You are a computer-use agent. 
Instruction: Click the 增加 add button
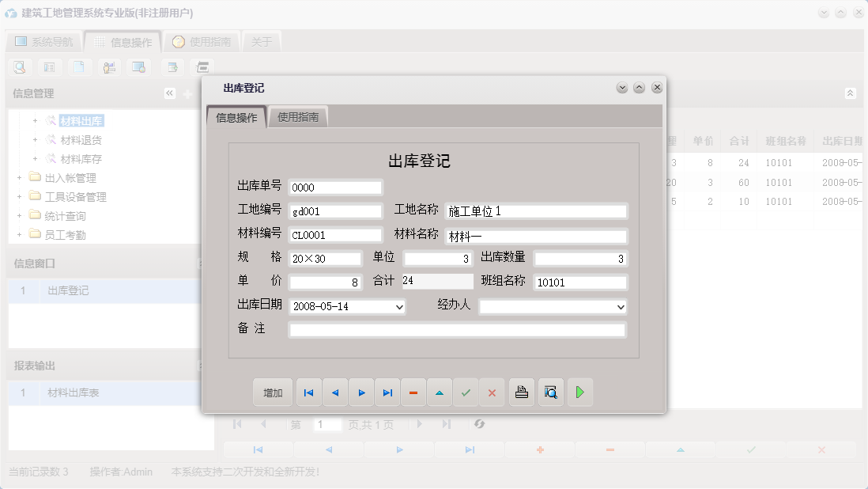(x=272, y=392)
